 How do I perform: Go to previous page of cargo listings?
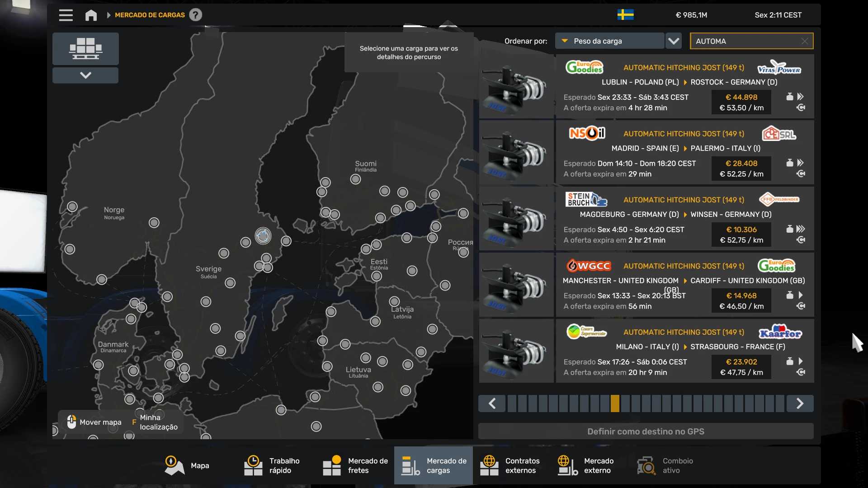coord(492,404)
